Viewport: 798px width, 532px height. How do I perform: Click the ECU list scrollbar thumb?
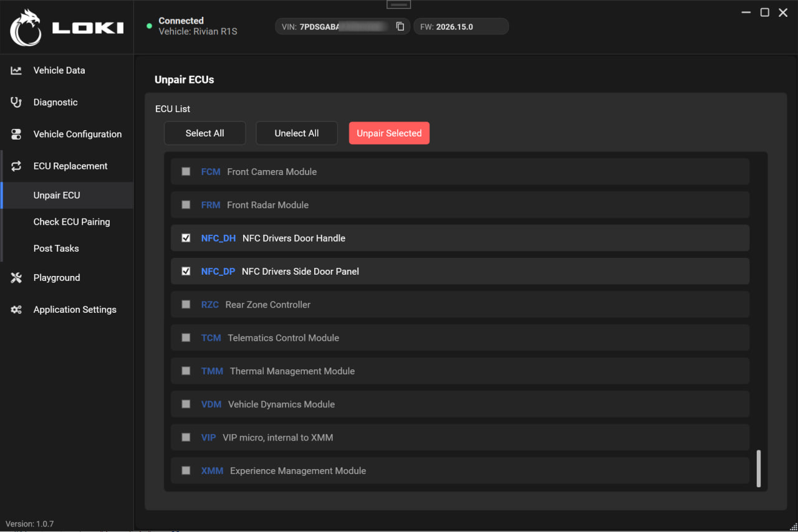click(x=759, y=468)
